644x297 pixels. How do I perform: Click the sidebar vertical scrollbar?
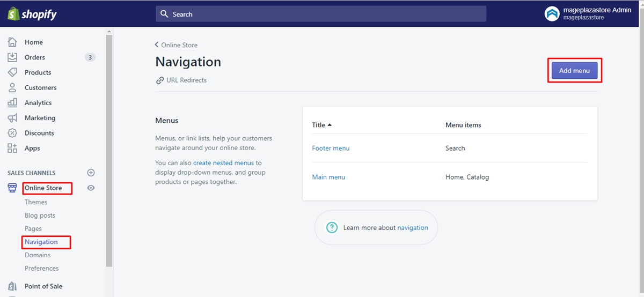[109, 152]
